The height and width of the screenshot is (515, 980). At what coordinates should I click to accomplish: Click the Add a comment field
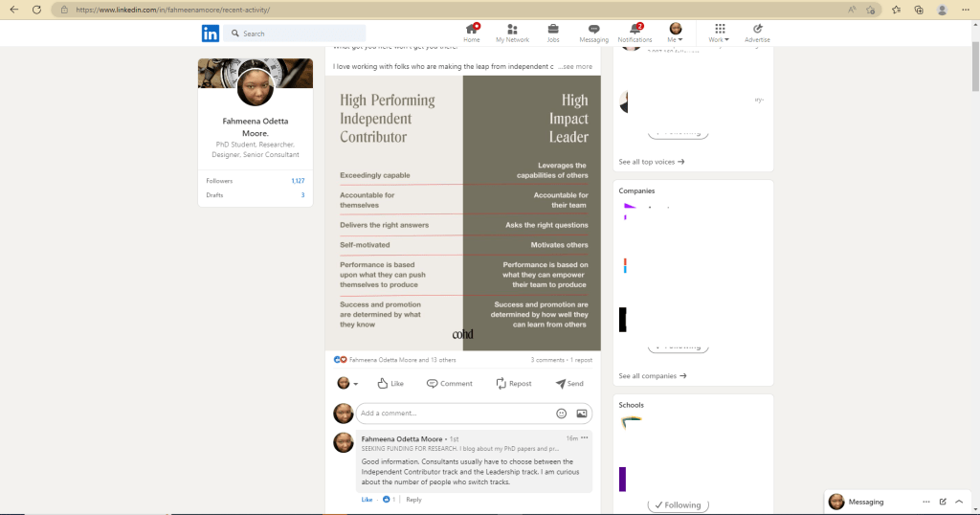[455, 414]
